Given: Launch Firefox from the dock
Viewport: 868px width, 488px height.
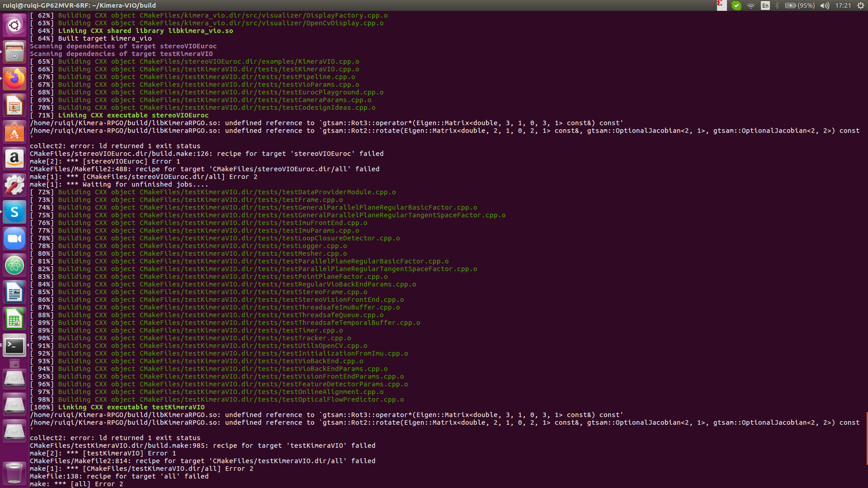Looking at the screenshot, I should [x=14, y=78].
